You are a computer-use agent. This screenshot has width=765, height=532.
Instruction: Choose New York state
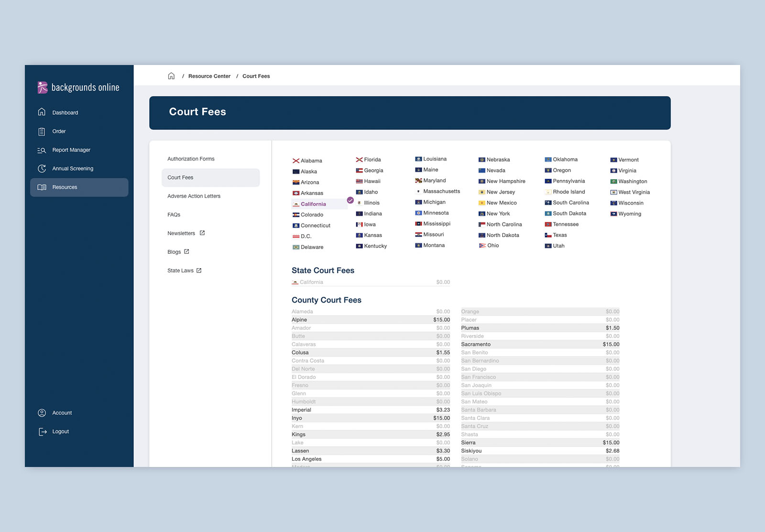tap(498, 214)
